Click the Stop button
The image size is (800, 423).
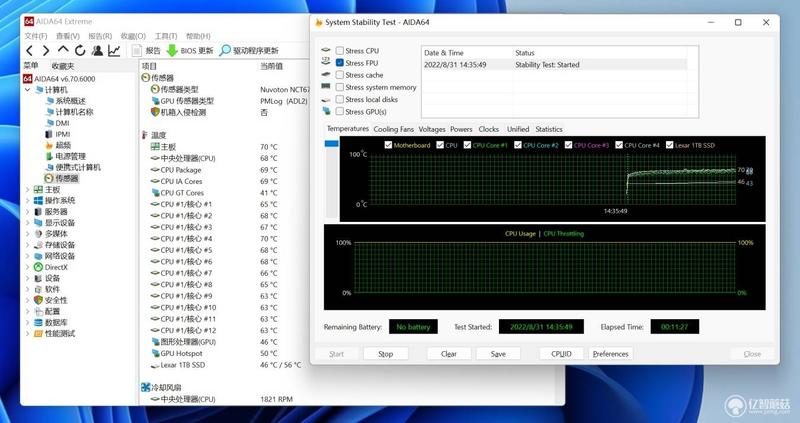(x=386, y=354)
